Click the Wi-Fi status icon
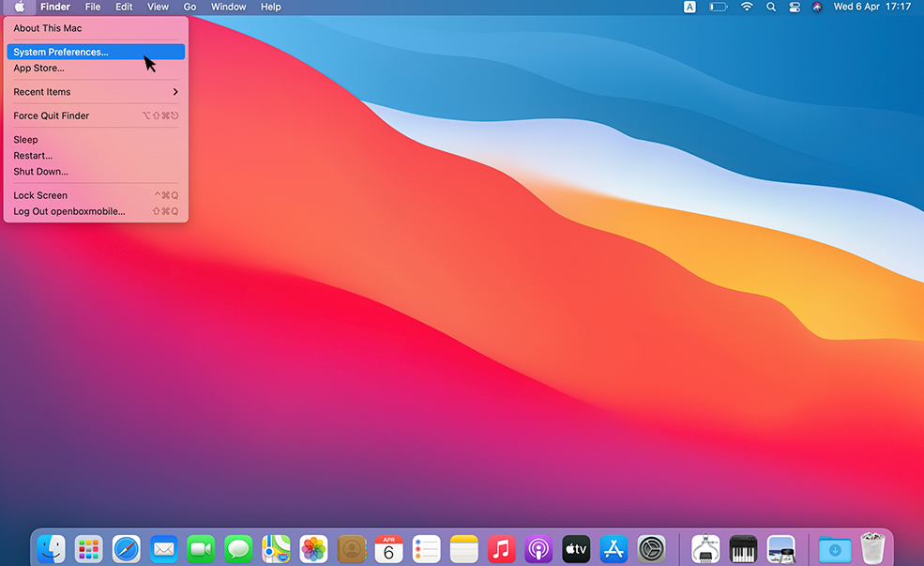 (x=747, y=7)
